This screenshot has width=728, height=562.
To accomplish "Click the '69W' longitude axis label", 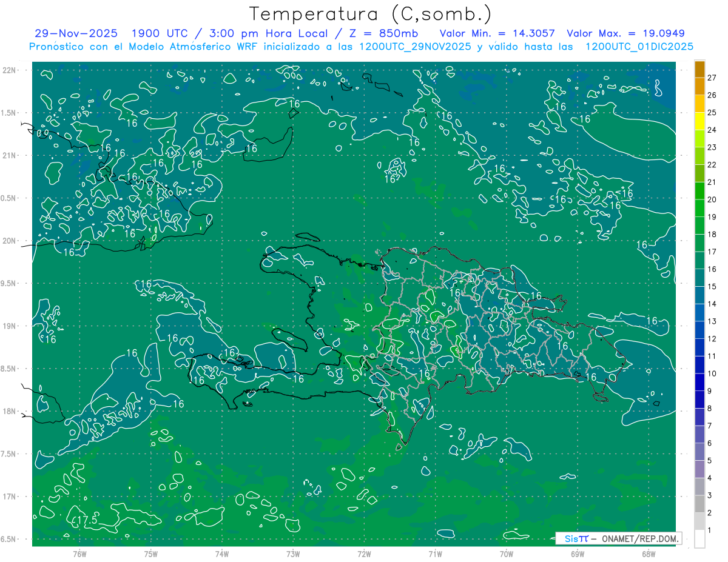I will tap(578, 554).
